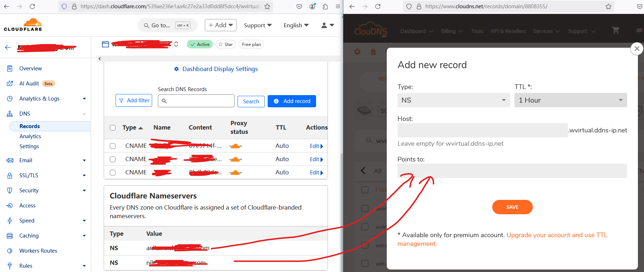Open record Type dropdown showing NS

click(x=453, y=100)
